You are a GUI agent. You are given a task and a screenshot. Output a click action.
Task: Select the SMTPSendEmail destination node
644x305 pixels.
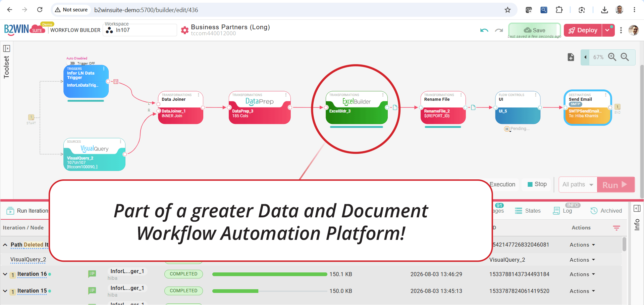tap(588, 107)
